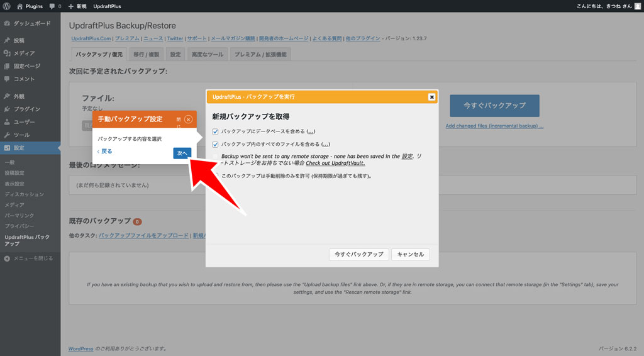Open 開発者のホームページ link
This screenshot has height=356, width=644.
click(x=284, y=38)
